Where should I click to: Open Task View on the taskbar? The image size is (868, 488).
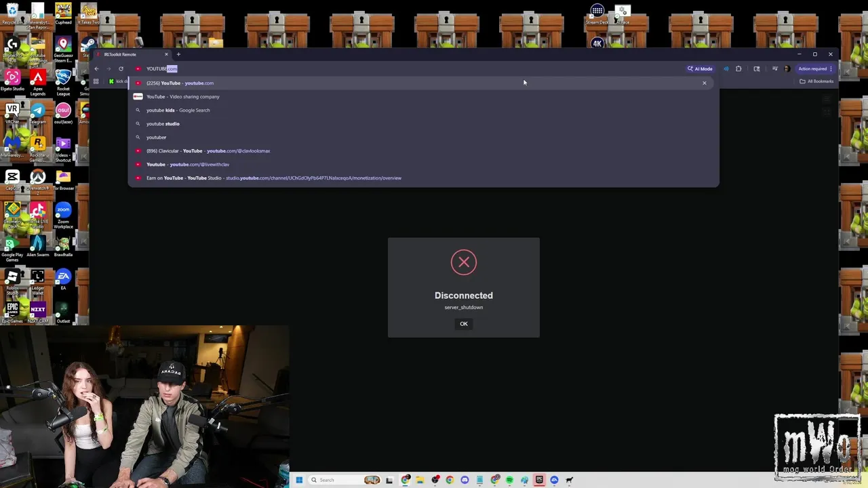[x=389, y=480]
